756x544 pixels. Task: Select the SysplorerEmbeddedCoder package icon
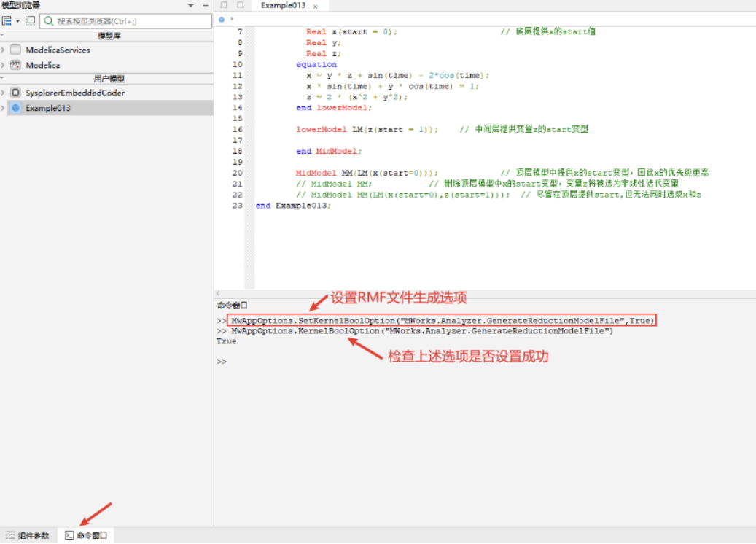tap(16, 93)
